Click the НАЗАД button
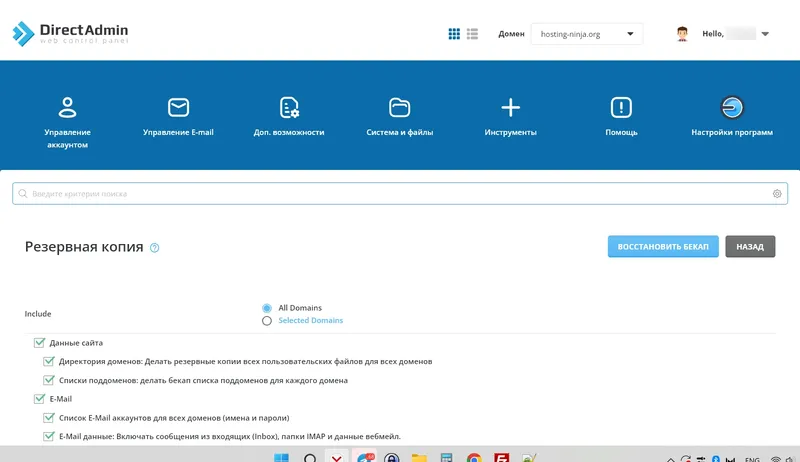The height and width of the screenshot is (462, 800). pyautogui.click(x=750, y=246)
